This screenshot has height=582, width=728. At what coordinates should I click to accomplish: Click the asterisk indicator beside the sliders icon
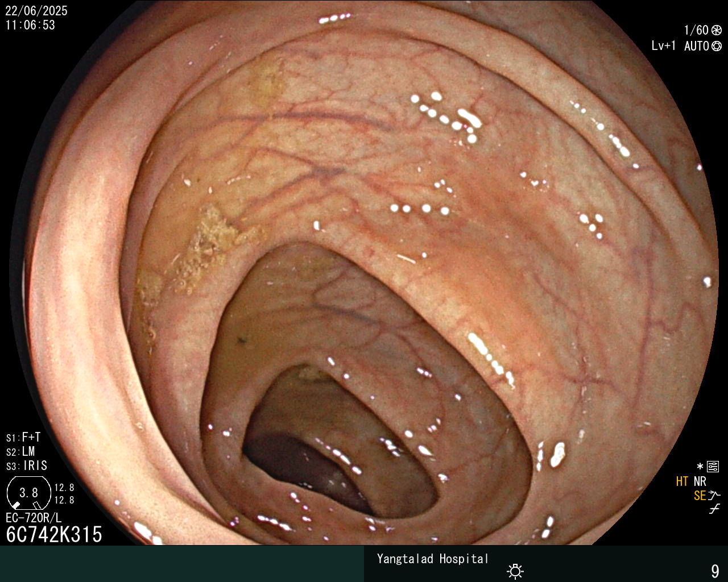coord(700,467)
